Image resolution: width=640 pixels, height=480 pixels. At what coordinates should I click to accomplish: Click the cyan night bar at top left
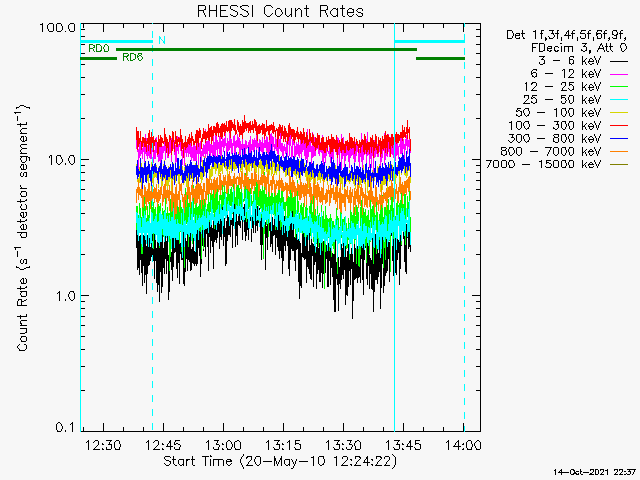coord(117,41)
